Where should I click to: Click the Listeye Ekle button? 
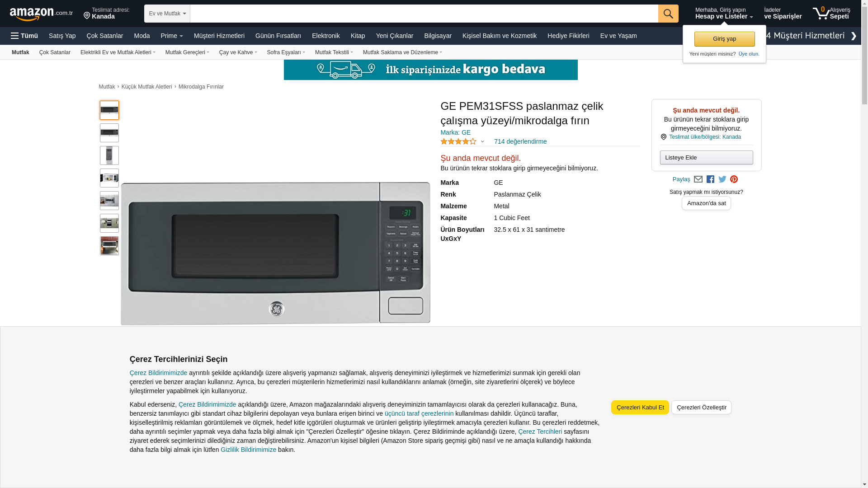[x=706, y=158]
